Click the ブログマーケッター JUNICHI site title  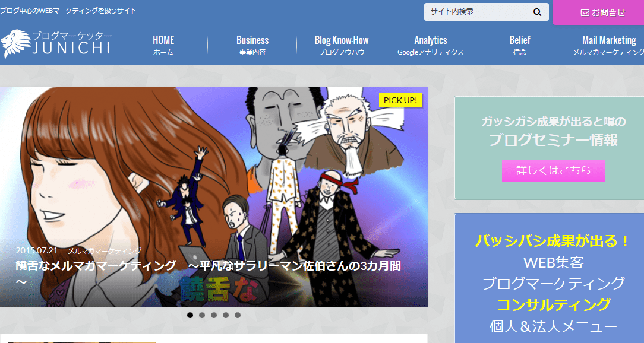pos(72,43)
